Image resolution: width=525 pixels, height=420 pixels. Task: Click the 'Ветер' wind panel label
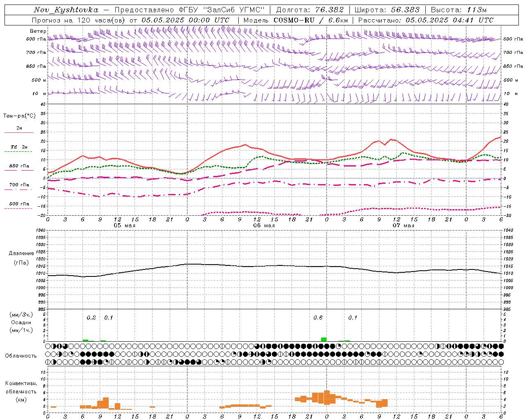38,31
